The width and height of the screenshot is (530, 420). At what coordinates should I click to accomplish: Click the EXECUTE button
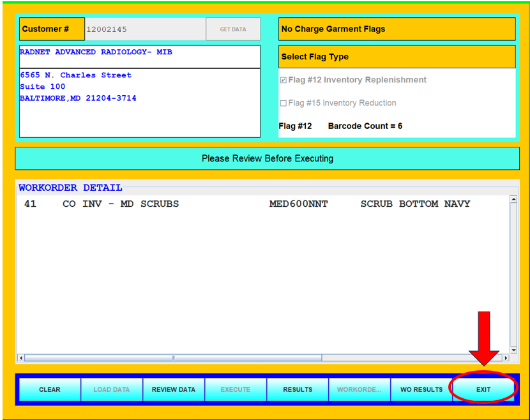236,389
